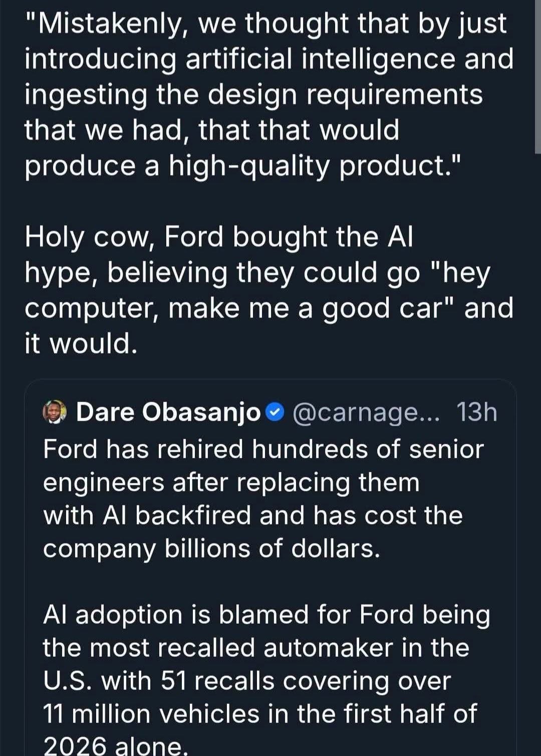Click line "computer, make me a good car" and
Viewport: 541px width, 756px height.
pyautogui.click(x=269, y=308)
